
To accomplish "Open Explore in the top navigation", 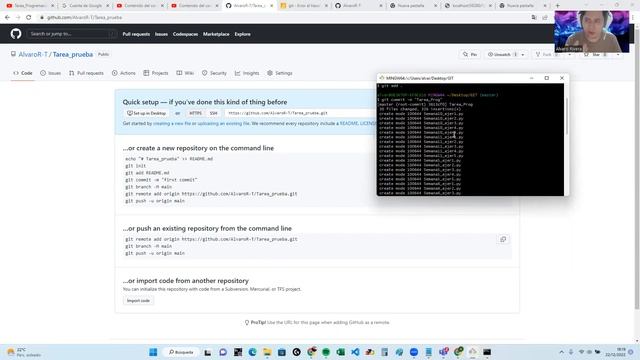I will point(242,34).
